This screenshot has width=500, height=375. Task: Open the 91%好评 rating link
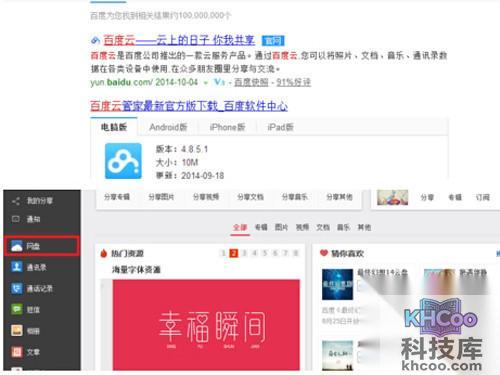tap(293, 82)
